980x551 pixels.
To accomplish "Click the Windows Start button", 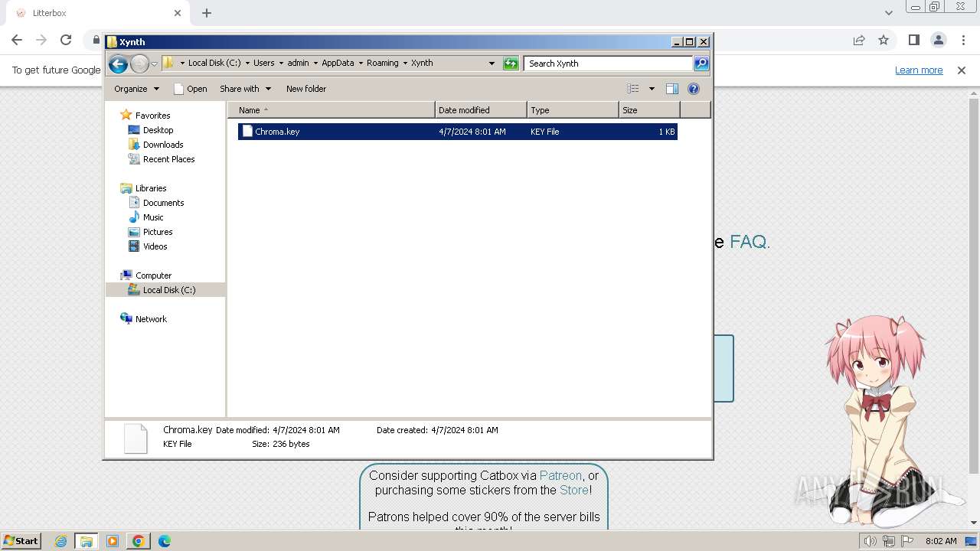I will [x=21, y=541].
